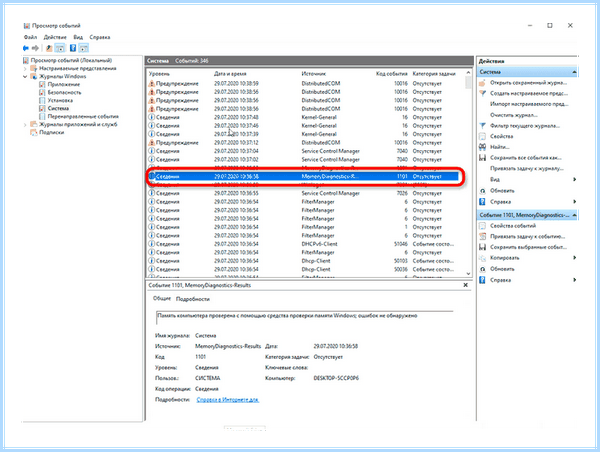The width and height of the screenshot is (600, 452).
Task: Switch to the 'Общие' tab
Action: pyautogui.click(x=162, y=299)
